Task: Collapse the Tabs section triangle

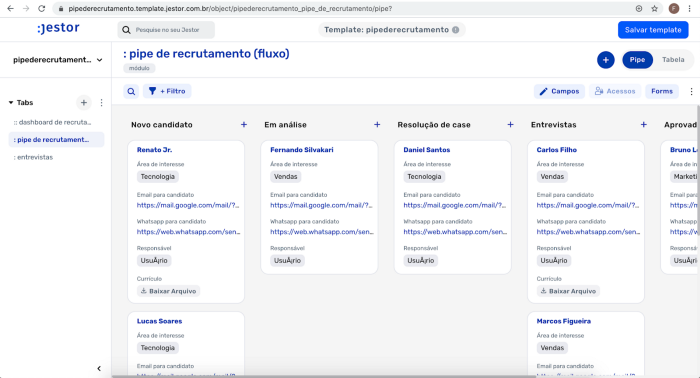Action: tap(11, 103)
